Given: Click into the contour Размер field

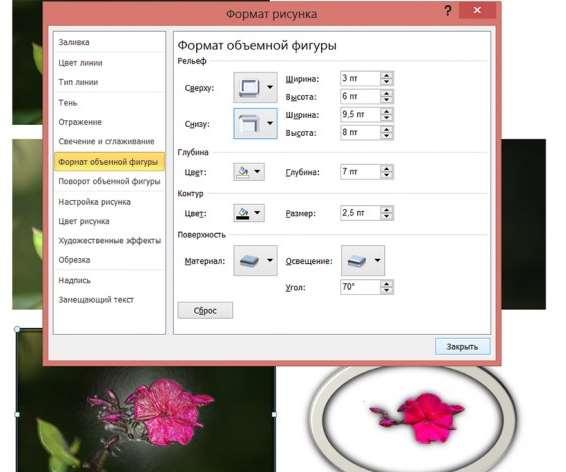Looking at the screenshot, I should point(360,213).
